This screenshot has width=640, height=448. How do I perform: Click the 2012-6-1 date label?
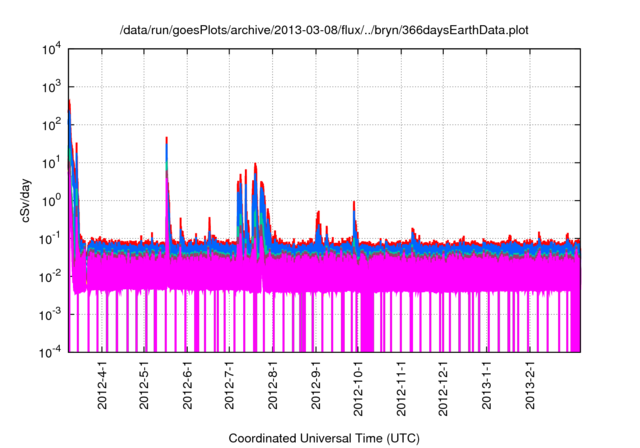pyautogui.click(x=187, y=384)
